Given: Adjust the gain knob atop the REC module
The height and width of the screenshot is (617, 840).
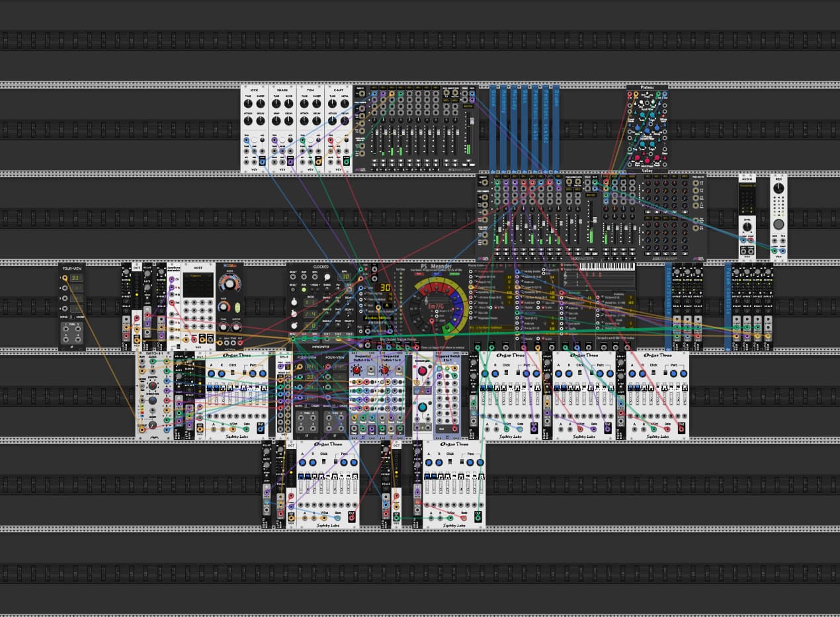Looking at the screenshot, I should [x=778, y=188].
